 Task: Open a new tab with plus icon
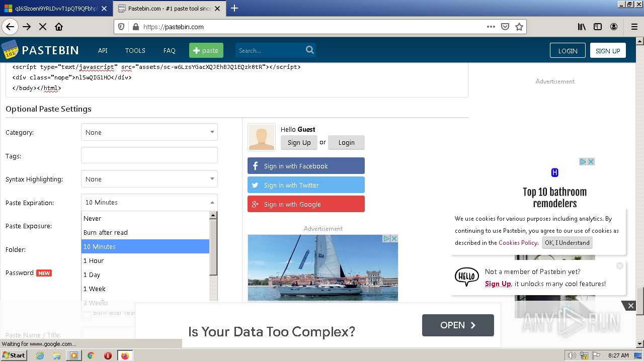234,8
